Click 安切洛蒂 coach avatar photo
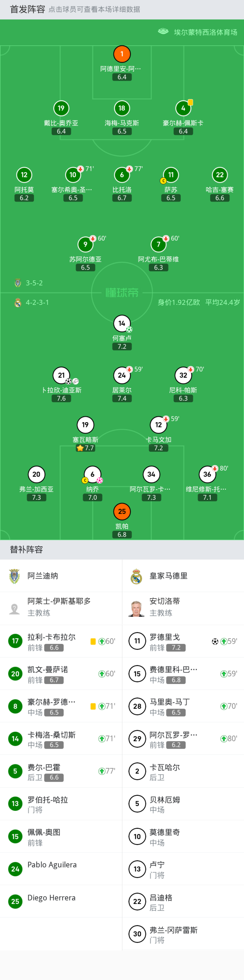 click(137, 608)
